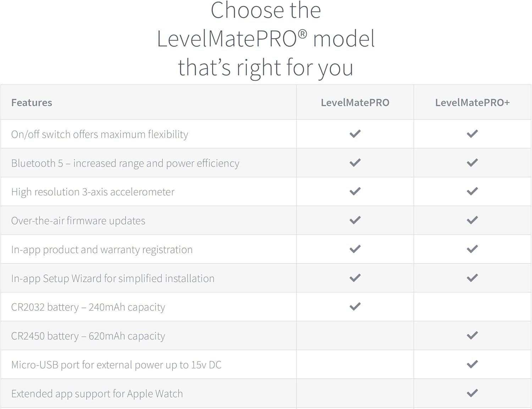Click LevelMatePRO checkmark for Bluetooth 5 row

[355, 163]
